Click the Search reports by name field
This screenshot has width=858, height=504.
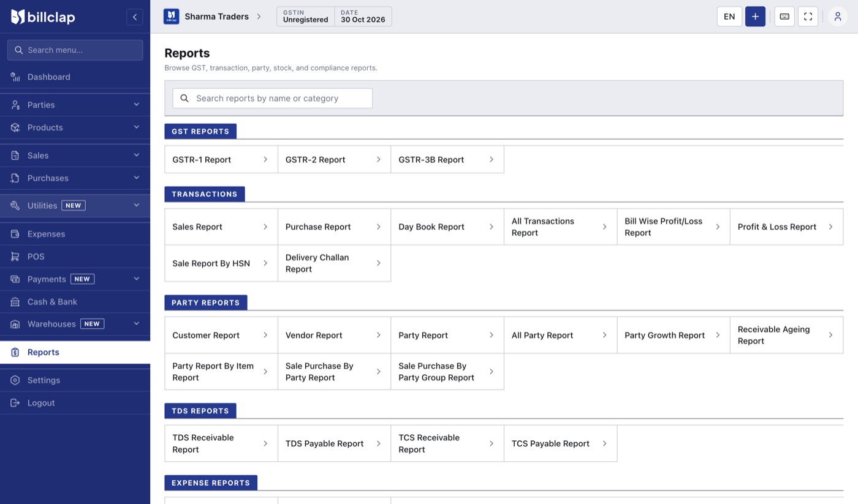pos(273,99)
